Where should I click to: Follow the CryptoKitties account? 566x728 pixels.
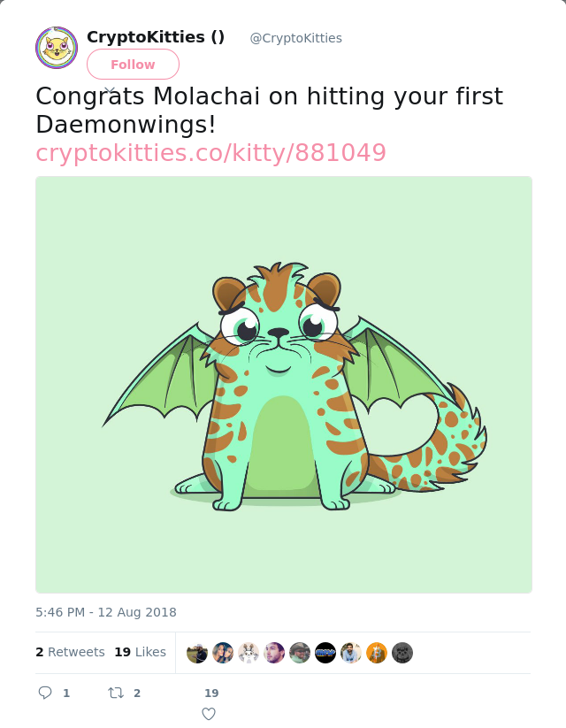point(133,64)
